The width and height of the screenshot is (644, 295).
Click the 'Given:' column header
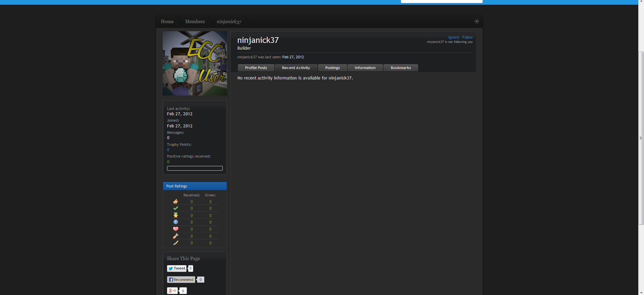pyautogui.click(x=210, y=195)
